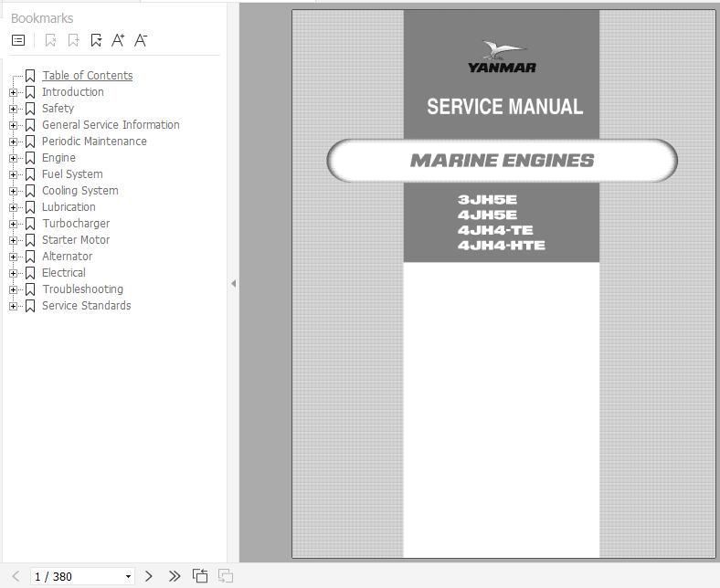This screenshot has height=588, width=720.
Task: Click the bookmark icon beside Engine
Action: [x=30, y=158]
